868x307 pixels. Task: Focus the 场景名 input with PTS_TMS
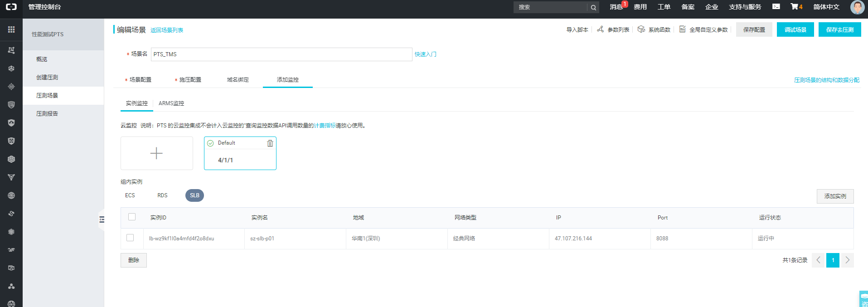(281, 54)
